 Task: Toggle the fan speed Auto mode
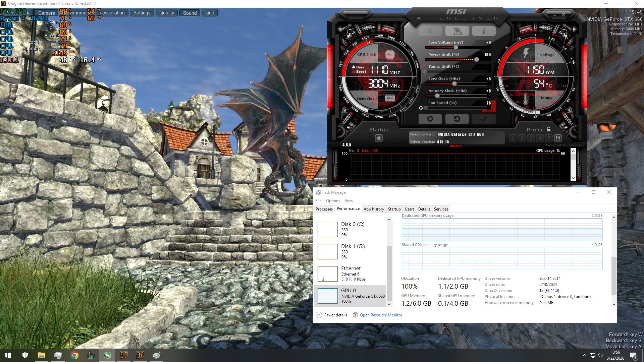click(489, 111)
